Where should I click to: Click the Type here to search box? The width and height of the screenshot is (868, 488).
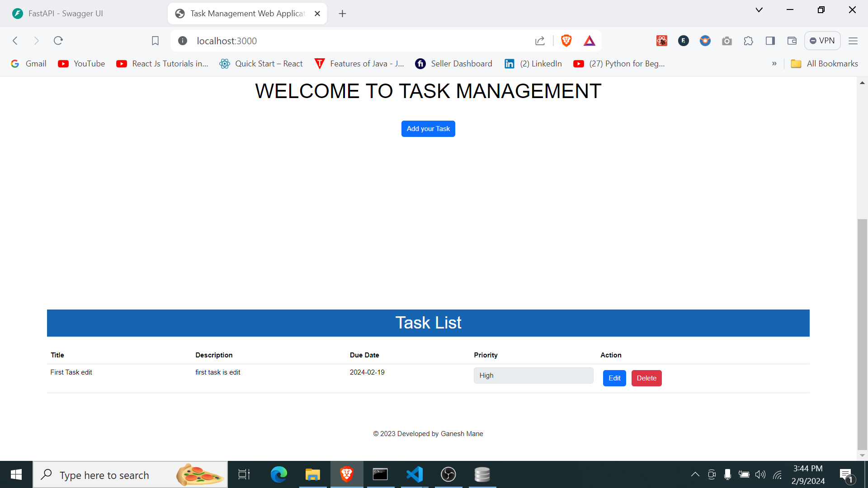131,474
